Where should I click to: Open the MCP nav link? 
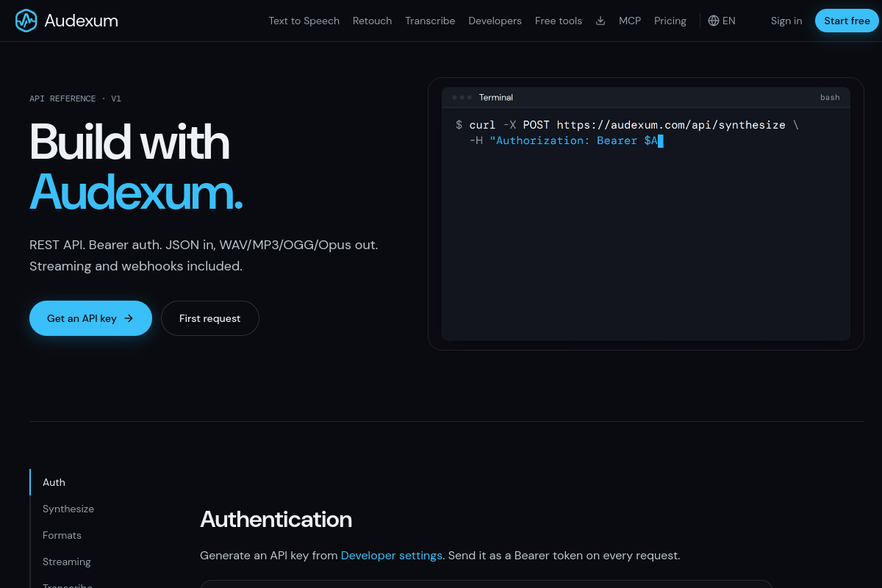pyautogui.click(x=630, y=21)
